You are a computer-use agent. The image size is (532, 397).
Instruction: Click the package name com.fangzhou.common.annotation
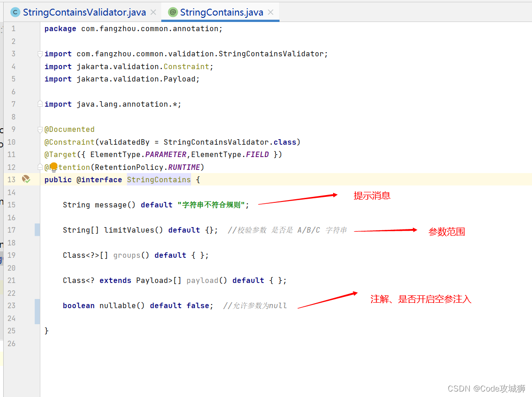(x=150, y=29)
